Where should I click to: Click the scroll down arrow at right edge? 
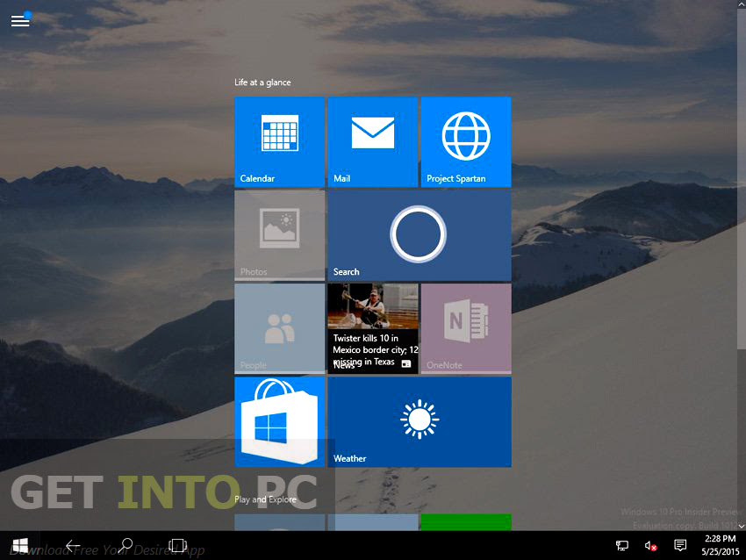click(x=742, y=526)
